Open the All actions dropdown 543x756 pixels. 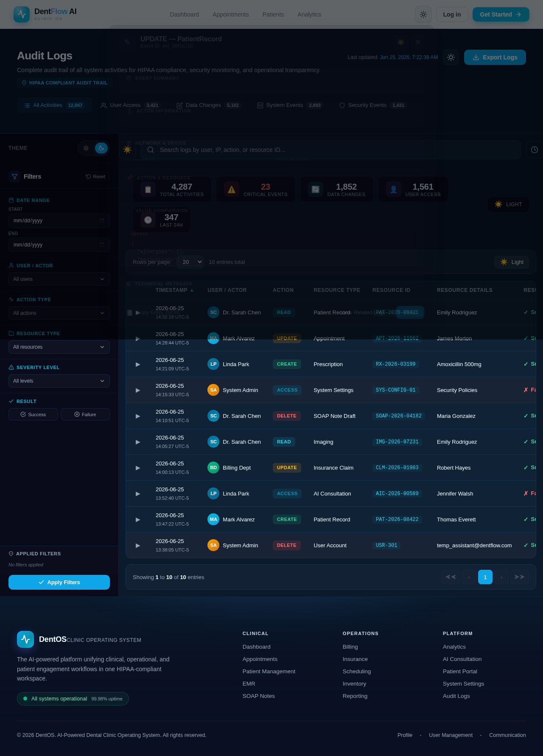(x=59, y=313)
